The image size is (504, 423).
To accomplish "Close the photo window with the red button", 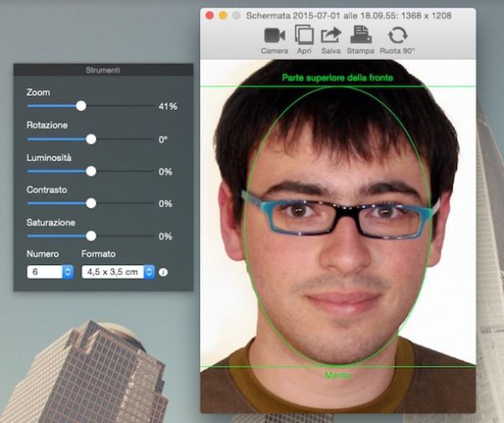I will pos(209,15).
